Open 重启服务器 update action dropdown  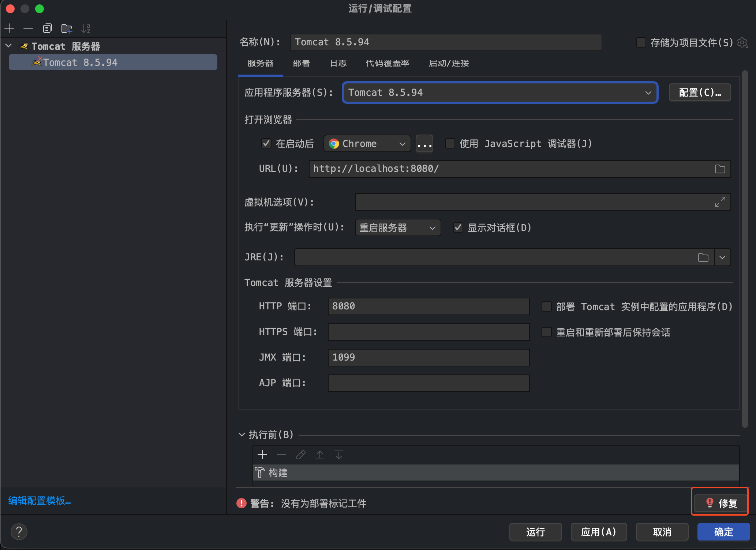point(398,227)
